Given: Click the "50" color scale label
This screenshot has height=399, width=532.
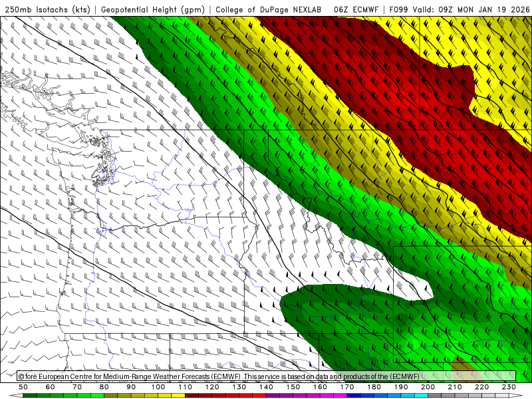Looking at the screenshot, I should [x=23, y=387].
